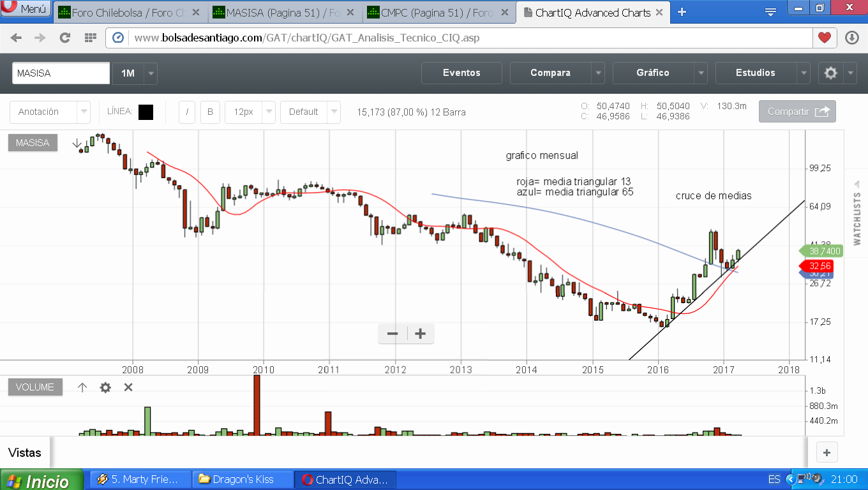The width and height of the screenshot is (868, 490).
Task: Open the Opera Menú button
Action: click(25, 9)
